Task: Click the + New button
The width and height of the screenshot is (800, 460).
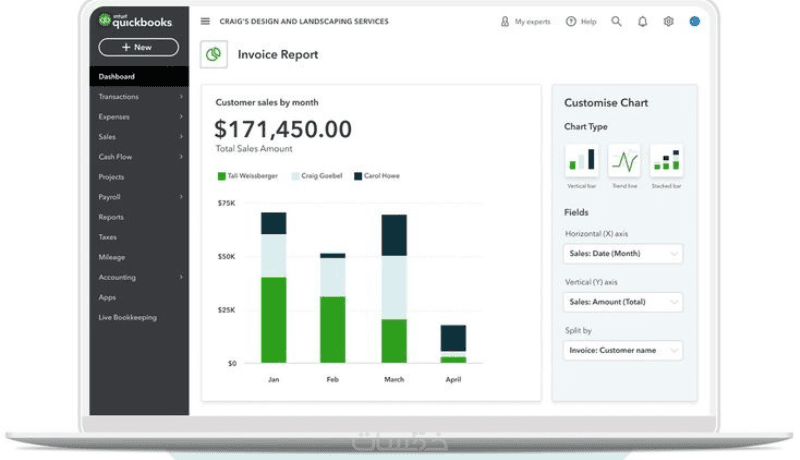Action: (139, 47)
